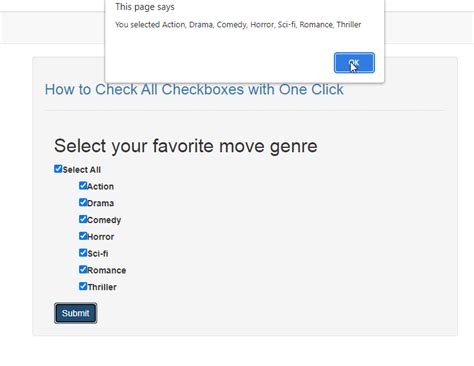The image size is (474, 366).
Task: Disable the Romance checkbox
Action: pos(83,269)
